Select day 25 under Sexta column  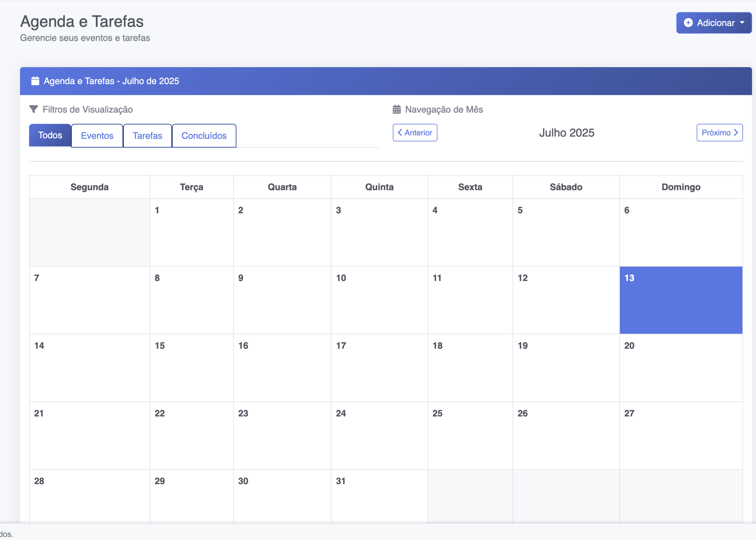470,436
